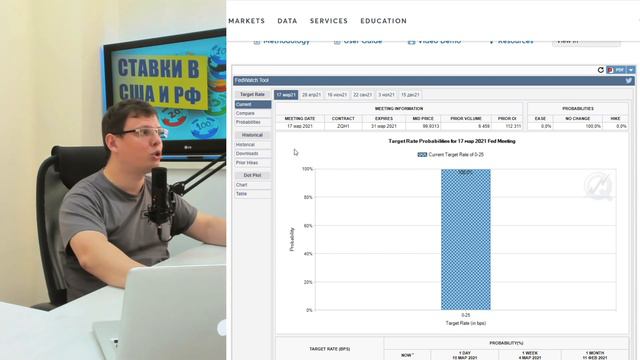Screen dimensions: 640x360
Task: Select the Historical item below the gray header
Action: 253,144
